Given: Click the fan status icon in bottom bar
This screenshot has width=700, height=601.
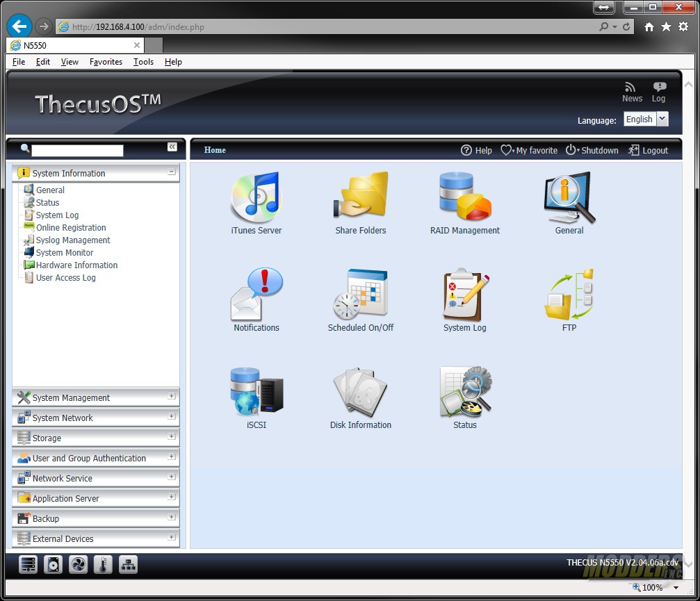Looking at the screenshot, I should 78,565.
